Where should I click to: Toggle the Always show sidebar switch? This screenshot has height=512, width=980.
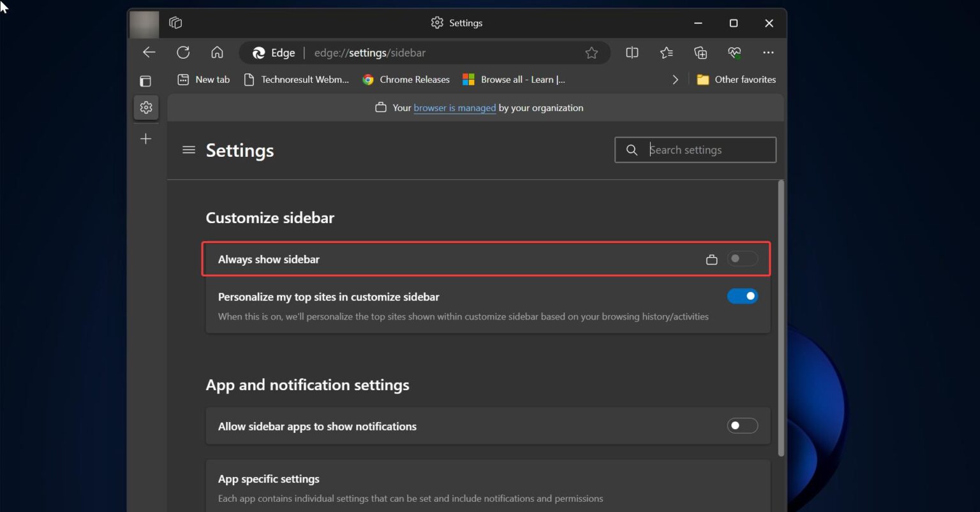coord(742,259)
